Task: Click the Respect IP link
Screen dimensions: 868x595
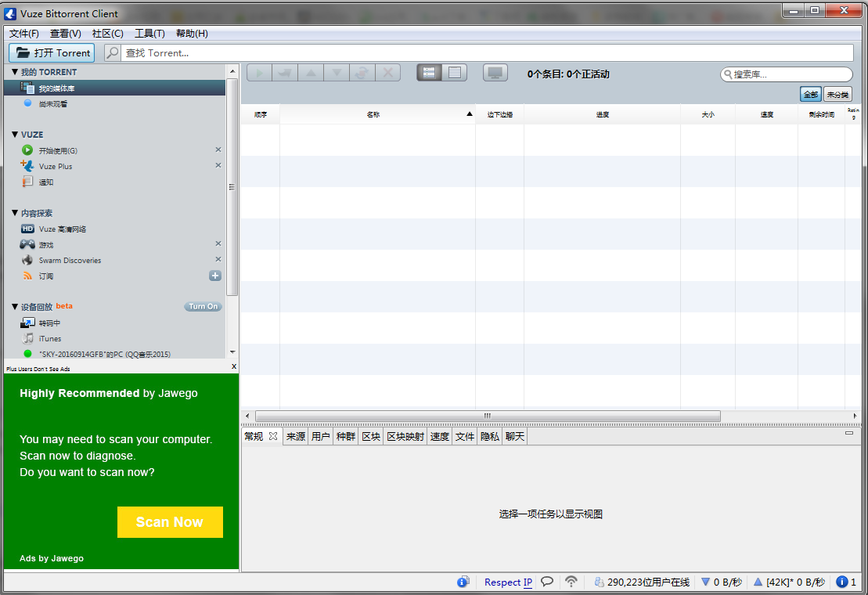Action: point(508,582)
